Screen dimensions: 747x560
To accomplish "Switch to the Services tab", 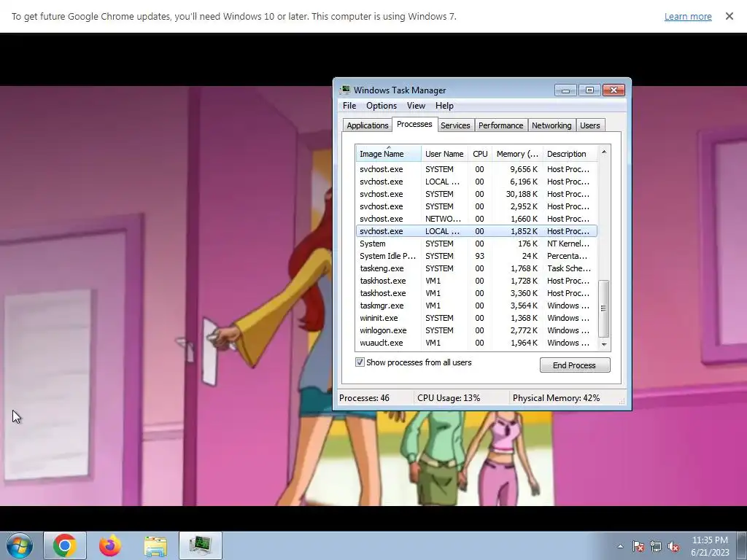I will click(x=455, y=125).
